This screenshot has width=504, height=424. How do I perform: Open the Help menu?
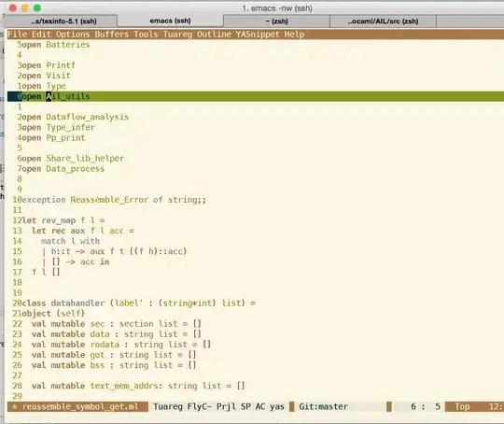(x=294, y=35)
